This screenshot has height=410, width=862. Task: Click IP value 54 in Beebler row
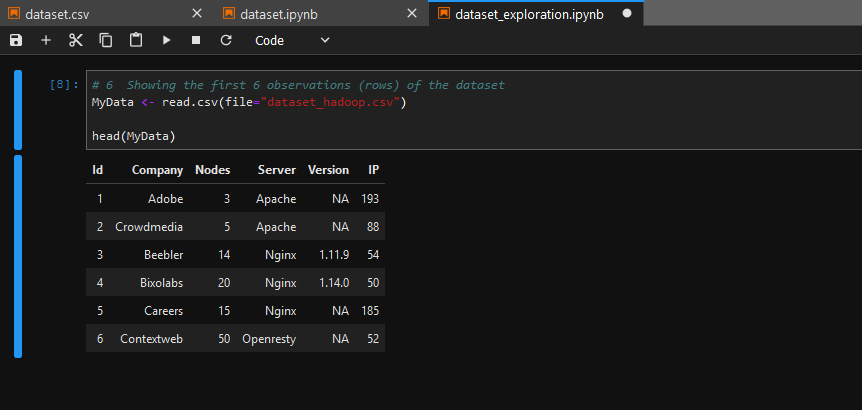pos(373,255)
